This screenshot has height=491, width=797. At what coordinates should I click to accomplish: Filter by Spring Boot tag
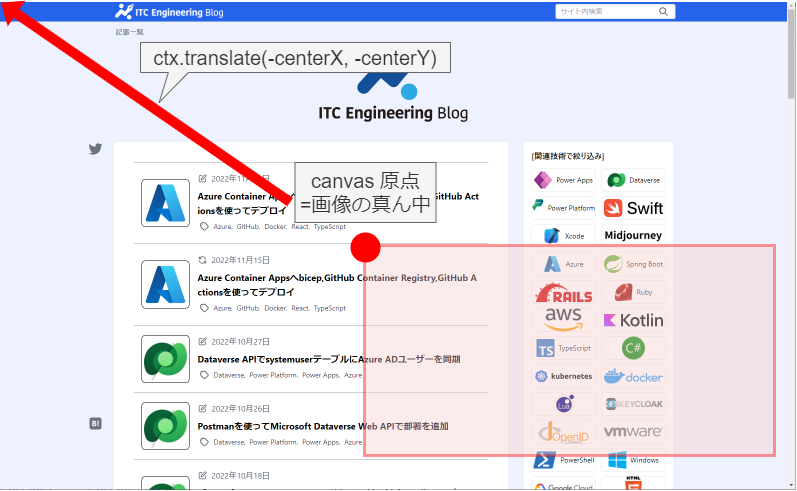click(x=633, y=264)
